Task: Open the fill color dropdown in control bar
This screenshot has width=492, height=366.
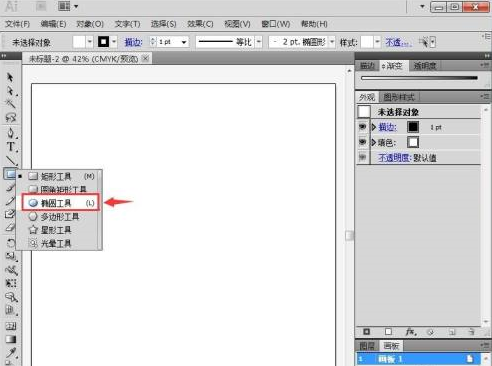Action: tap(90, 42)
